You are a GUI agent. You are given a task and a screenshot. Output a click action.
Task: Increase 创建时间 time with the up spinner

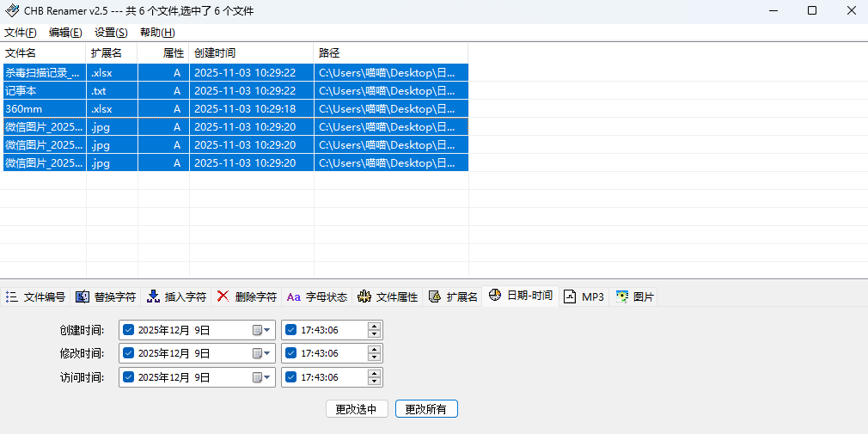(x=374, y=326)
